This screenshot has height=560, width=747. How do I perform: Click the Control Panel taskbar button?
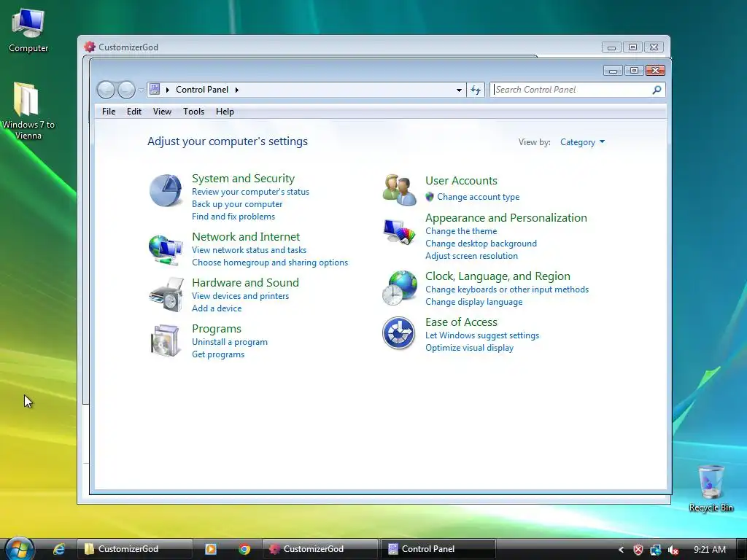(x=438, y=549)
